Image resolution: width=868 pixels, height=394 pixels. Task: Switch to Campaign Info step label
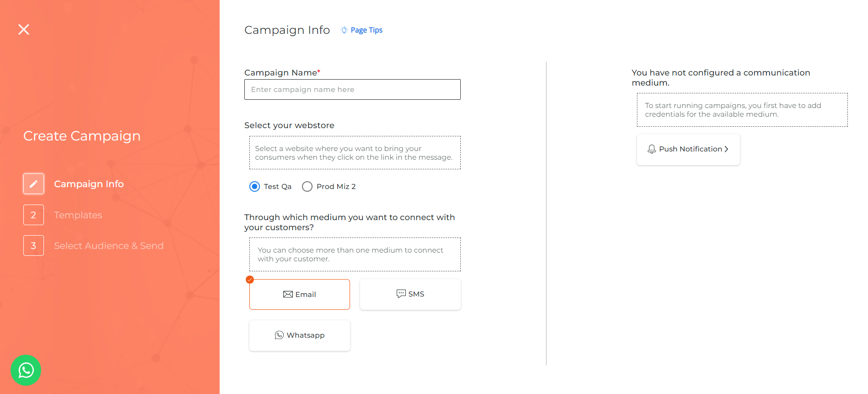[89, 184]
